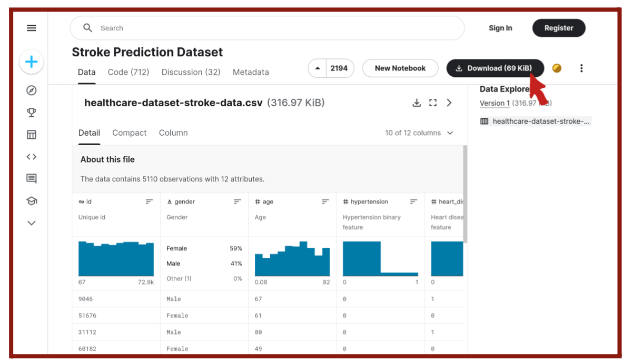
Task: Switch to the Compact view tab
Action: point(129,133)
